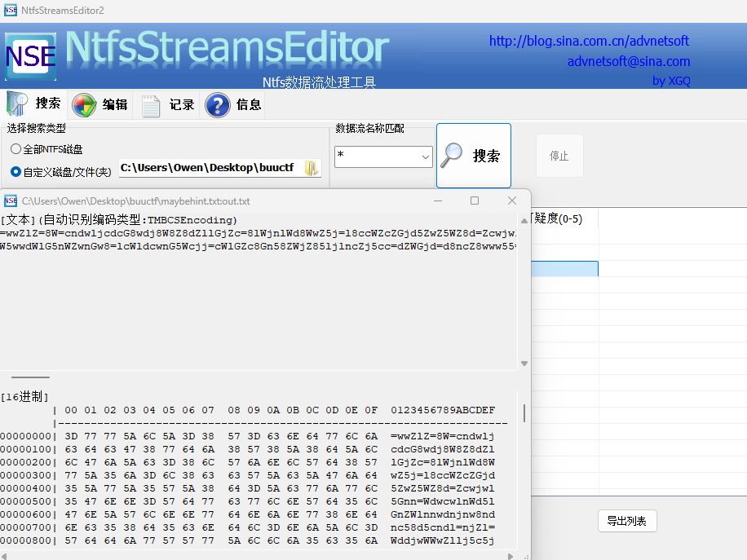747x560 pixels.
Task: Click the [文本] encoding label line
Action: tap(118, 219)
